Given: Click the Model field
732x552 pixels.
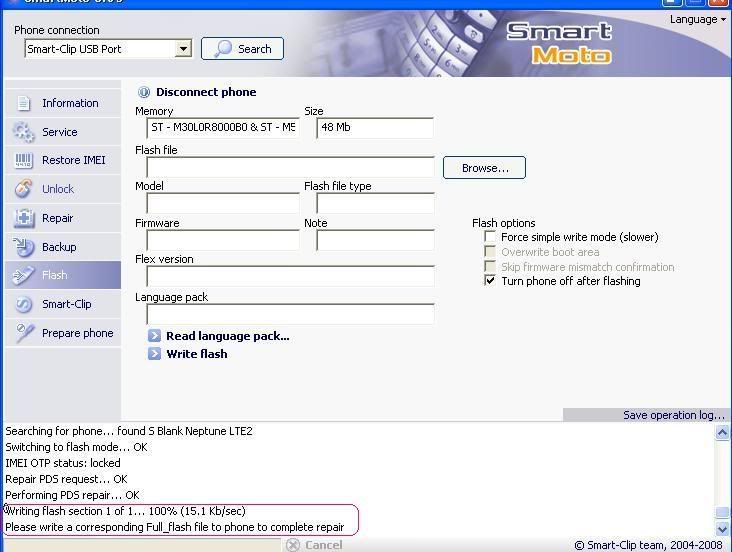Looking at the screenshot, I should coord(223,203).
